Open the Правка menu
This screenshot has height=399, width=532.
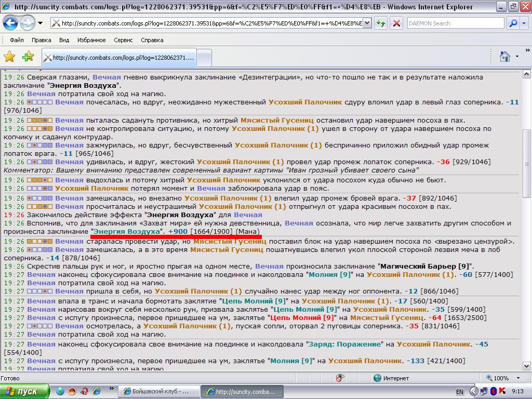42,40
